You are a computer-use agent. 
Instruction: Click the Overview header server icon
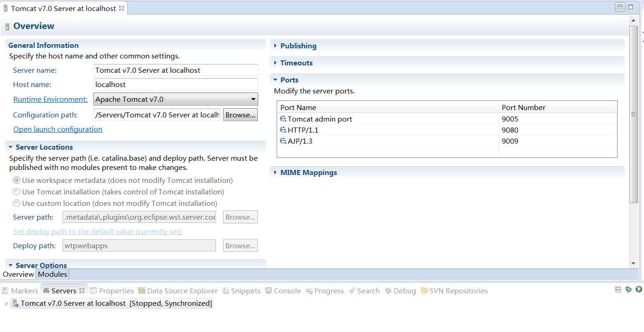point(7,26)
